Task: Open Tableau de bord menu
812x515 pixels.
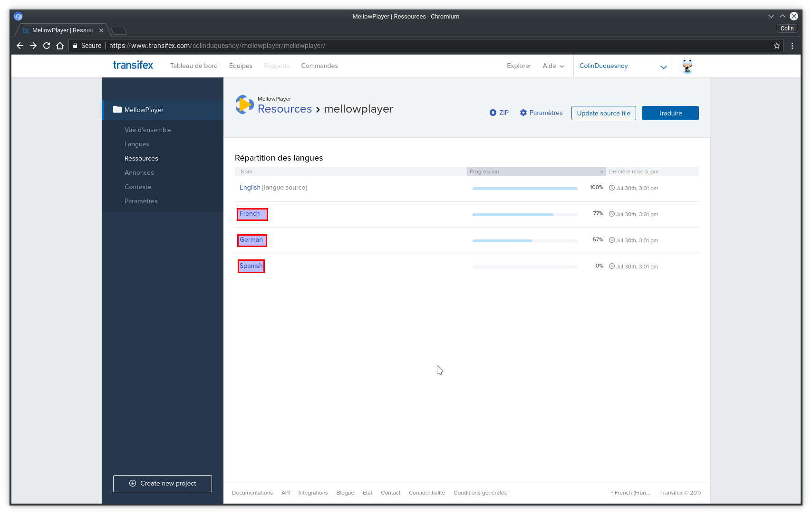Action: point(194,66)
